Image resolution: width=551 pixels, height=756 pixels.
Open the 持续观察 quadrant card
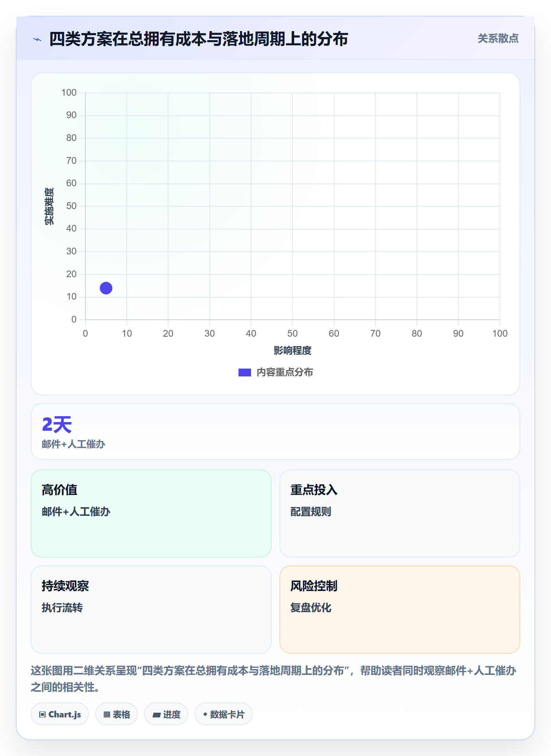coord(151,610)
